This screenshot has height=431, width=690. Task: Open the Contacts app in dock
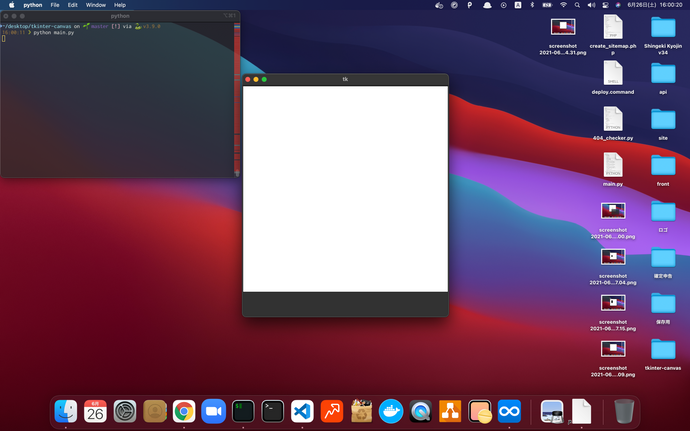pyautogui.click(x=154, y=411)
